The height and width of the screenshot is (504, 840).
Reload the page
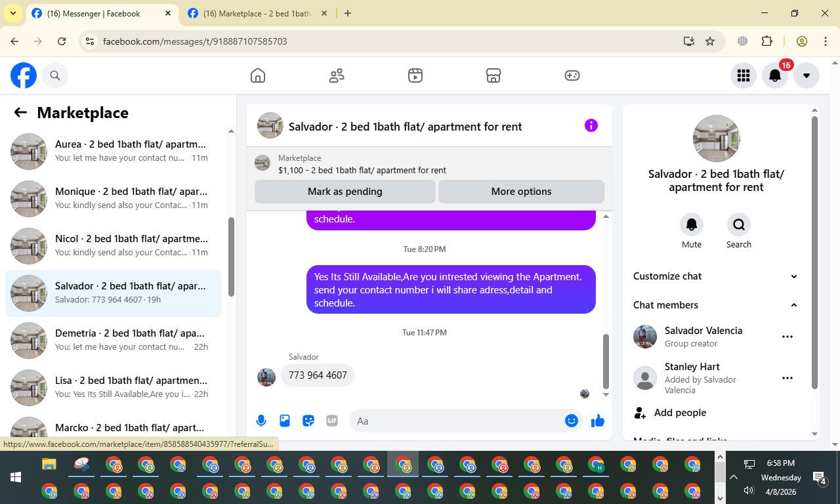62,41
